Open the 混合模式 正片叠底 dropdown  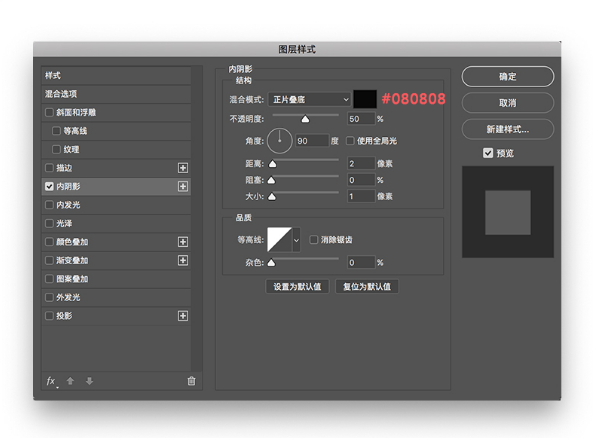[x=309, y=99]
